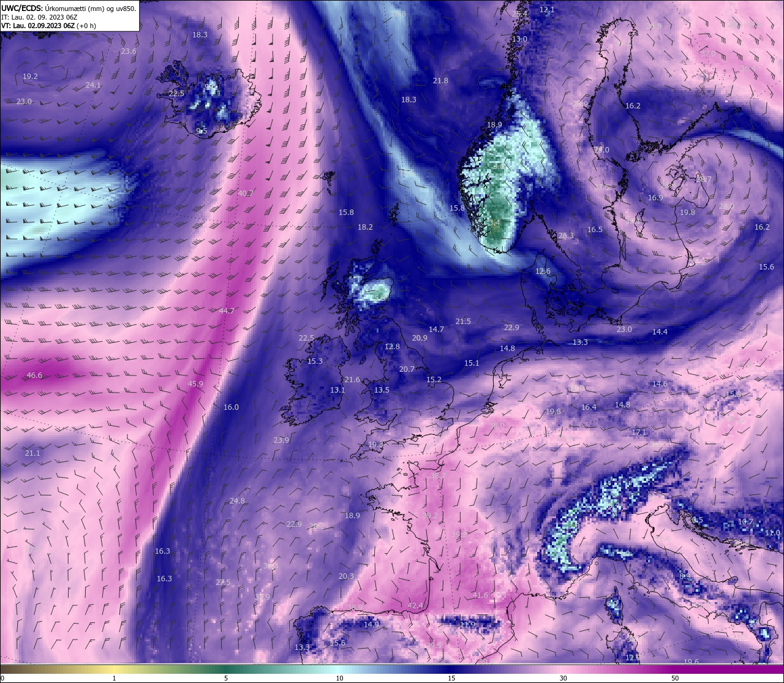Click the legend tick labelled 5

coord(226,678)
